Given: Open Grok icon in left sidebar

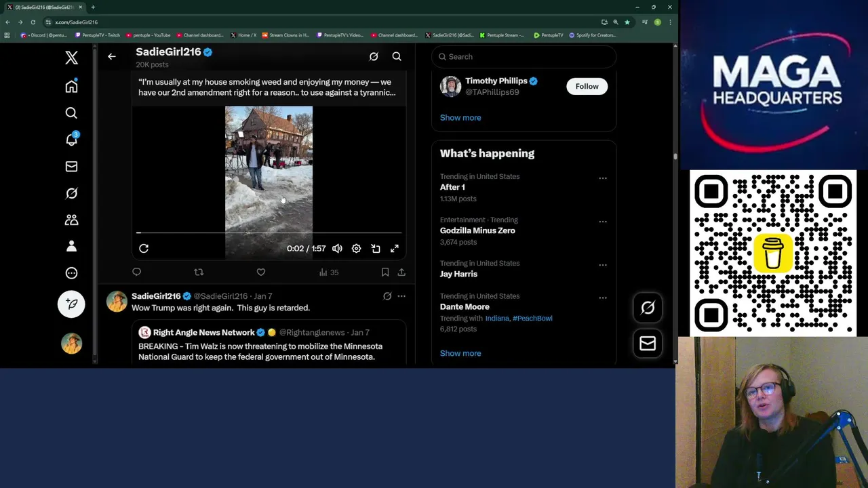Looking at the screenshot, I should click(x=71, y=193).
